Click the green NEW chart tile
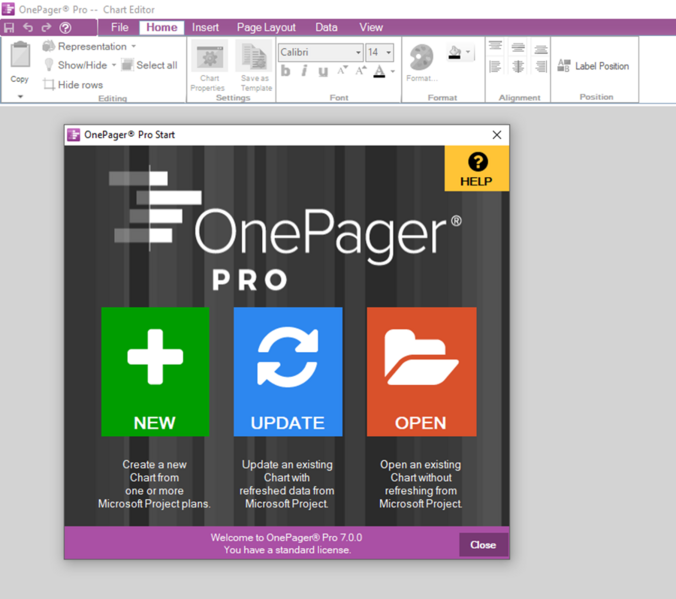The width and height of the screenshot is (676, 599). click(155, 372)
